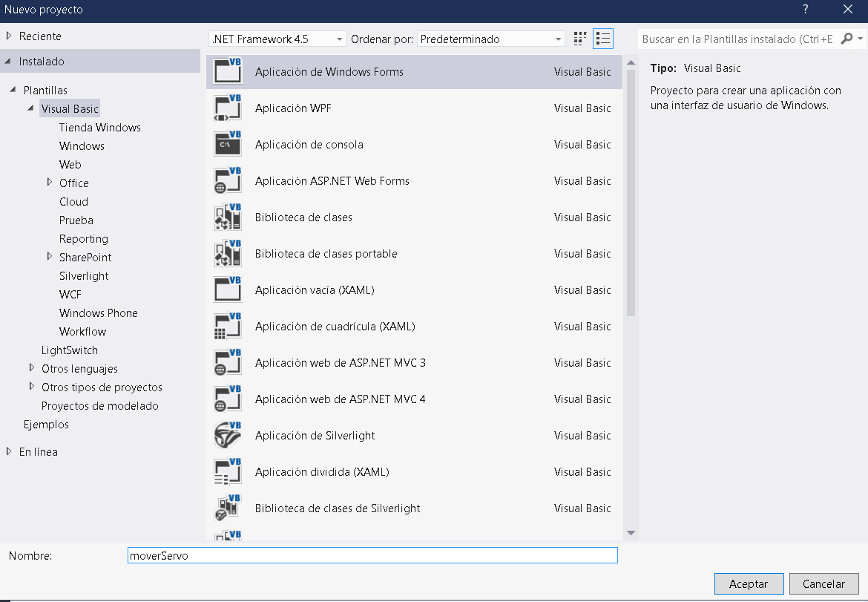Image resolution: width=868 pixels, height=602 pixels.
Task: Select the Silverlight template category
Action: 84,276
